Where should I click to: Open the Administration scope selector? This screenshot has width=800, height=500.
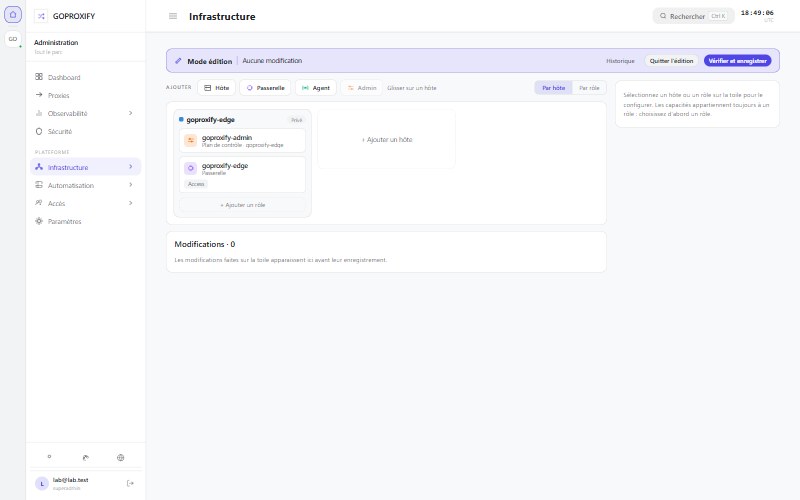[85, 46]
